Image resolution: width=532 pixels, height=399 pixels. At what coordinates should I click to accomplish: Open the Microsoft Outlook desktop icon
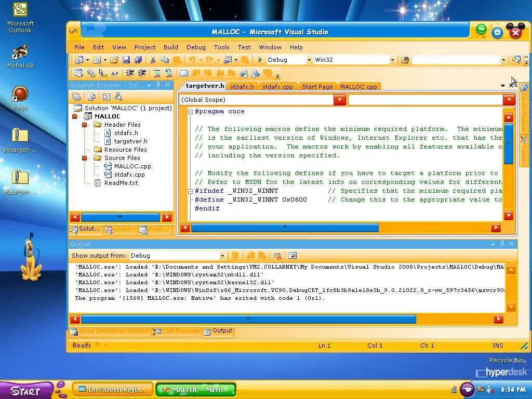click(x=20, y=18)
